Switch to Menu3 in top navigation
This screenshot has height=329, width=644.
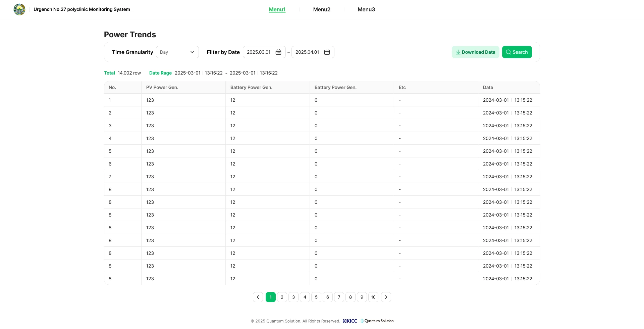[366, 9]
